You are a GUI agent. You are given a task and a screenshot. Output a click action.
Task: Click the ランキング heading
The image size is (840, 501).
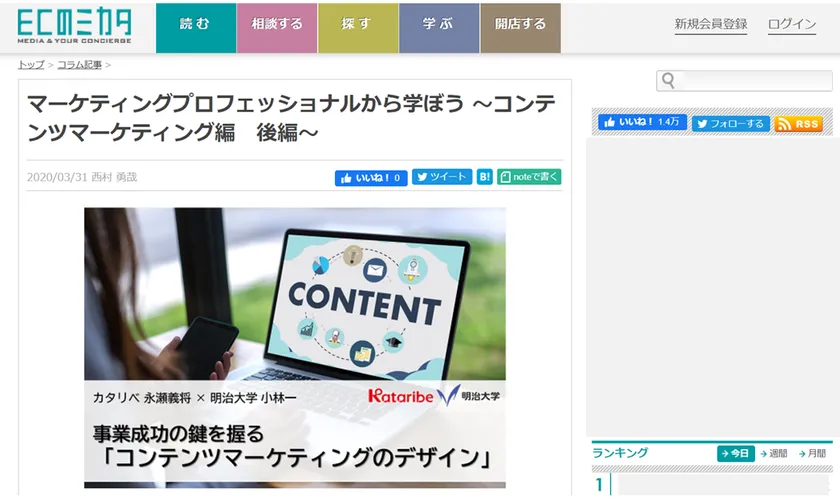[x=620, y=453]
